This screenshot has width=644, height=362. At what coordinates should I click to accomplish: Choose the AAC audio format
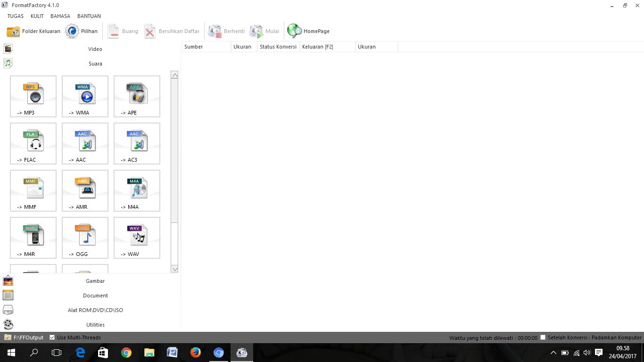(x=85, y=143)
